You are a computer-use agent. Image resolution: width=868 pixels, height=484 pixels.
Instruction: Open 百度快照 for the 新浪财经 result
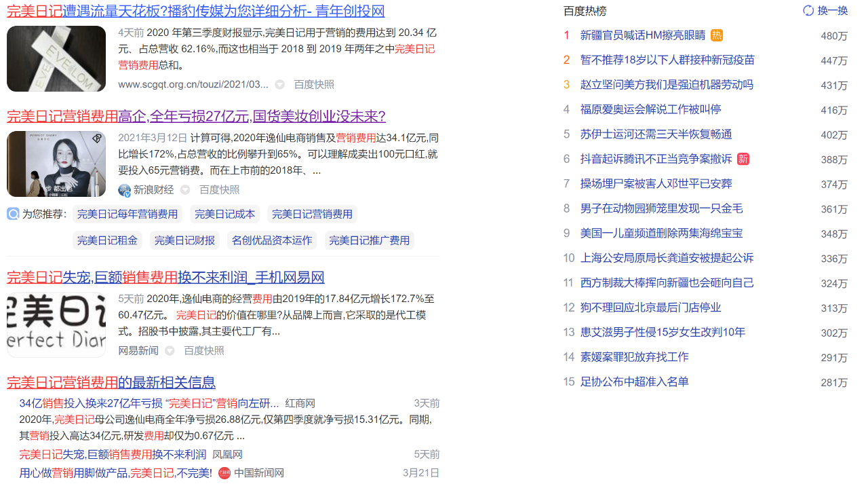point(219,190)
